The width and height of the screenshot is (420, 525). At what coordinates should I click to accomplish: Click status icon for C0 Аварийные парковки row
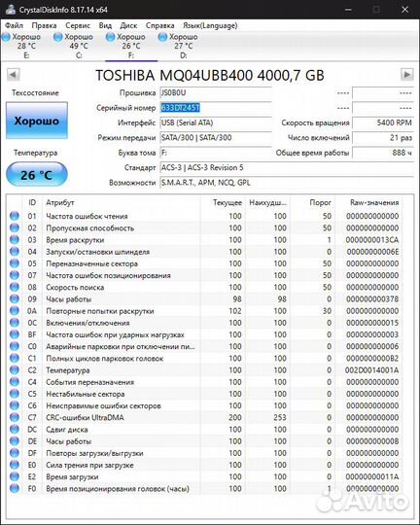[15, 346]
